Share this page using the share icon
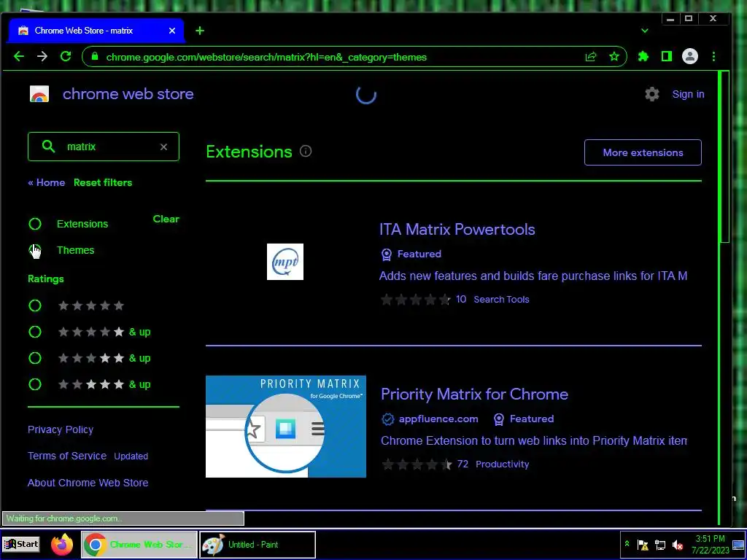Screen dimensions: 747x560 point(591,57)
